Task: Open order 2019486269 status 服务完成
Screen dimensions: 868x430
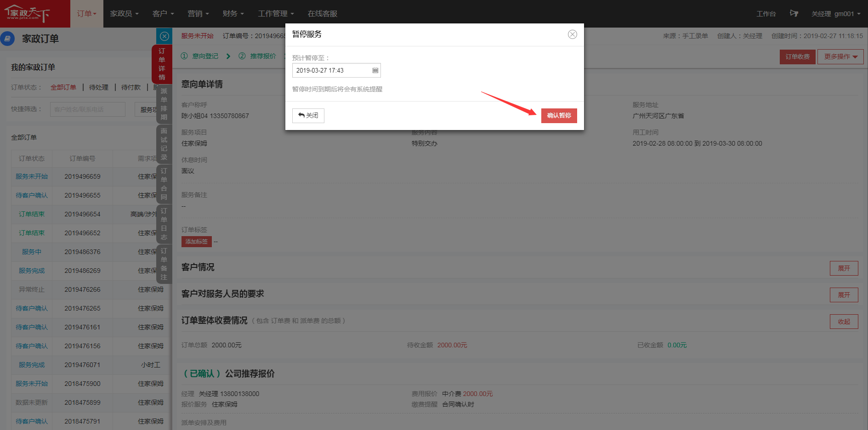Action: 32,271
